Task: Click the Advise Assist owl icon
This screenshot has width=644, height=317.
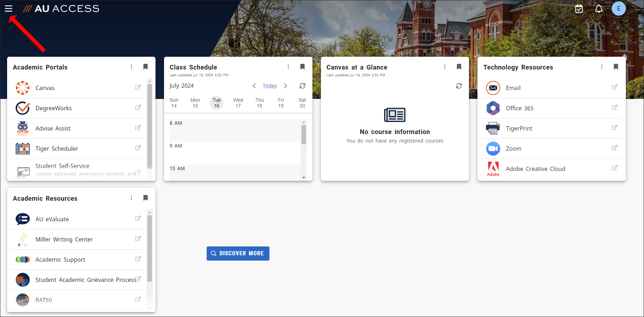Action: tap(23, 128)
